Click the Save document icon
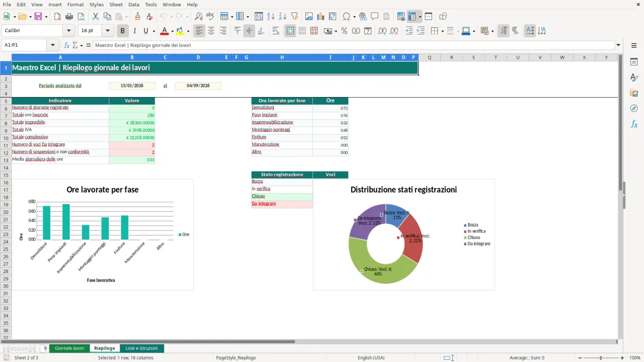Screen dimensions: 644x362 pyautogui.click(x=38, y=17)
